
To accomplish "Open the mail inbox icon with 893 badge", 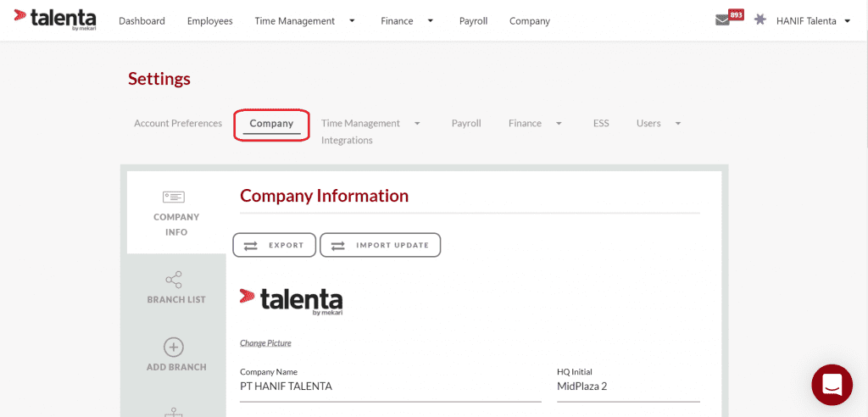I will (722, 20).
